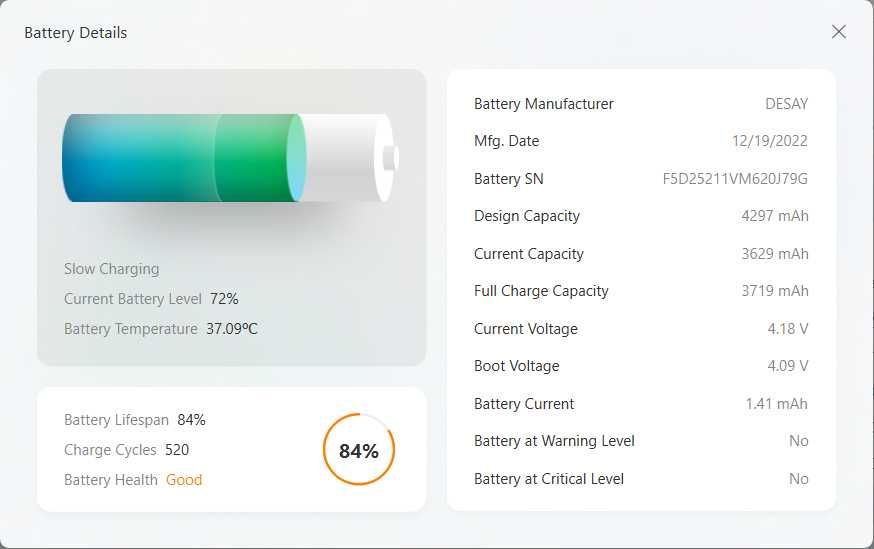Select the Battery SN serial number value
Image resolution: width=874 pixels, height=549 pixels.
point(735,179)
